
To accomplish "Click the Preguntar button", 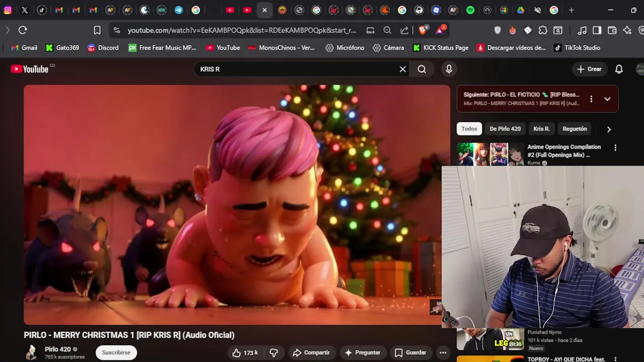I will click(362, 352).
